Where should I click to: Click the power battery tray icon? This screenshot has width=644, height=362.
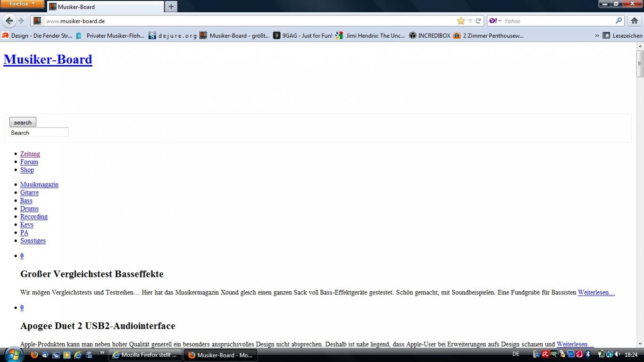click(601, 354)
